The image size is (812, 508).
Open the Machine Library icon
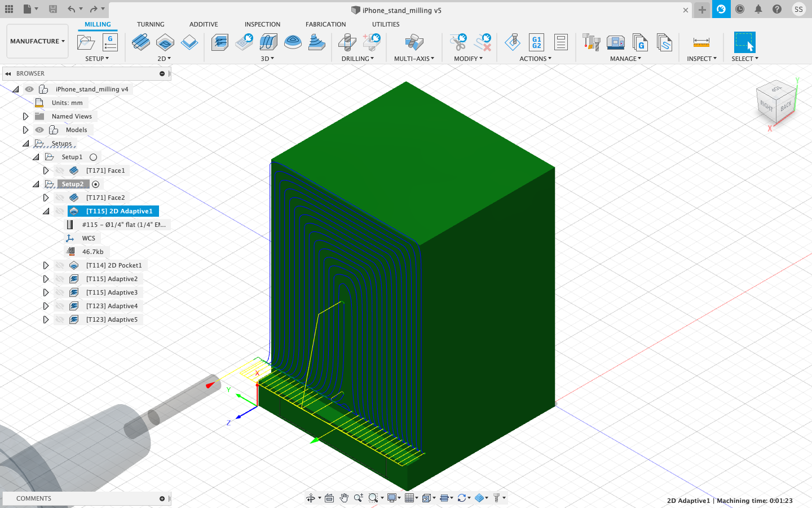click(x=616, y=42)
